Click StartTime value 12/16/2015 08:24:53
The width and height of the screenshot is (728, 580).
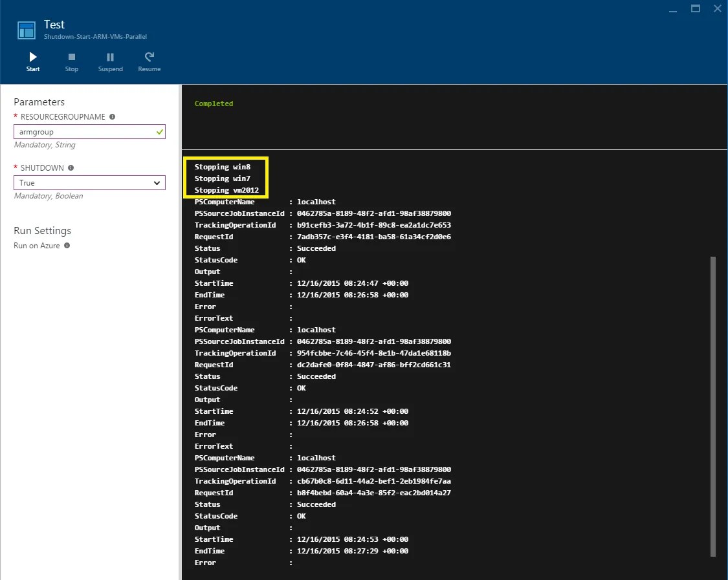coord(353,539)
